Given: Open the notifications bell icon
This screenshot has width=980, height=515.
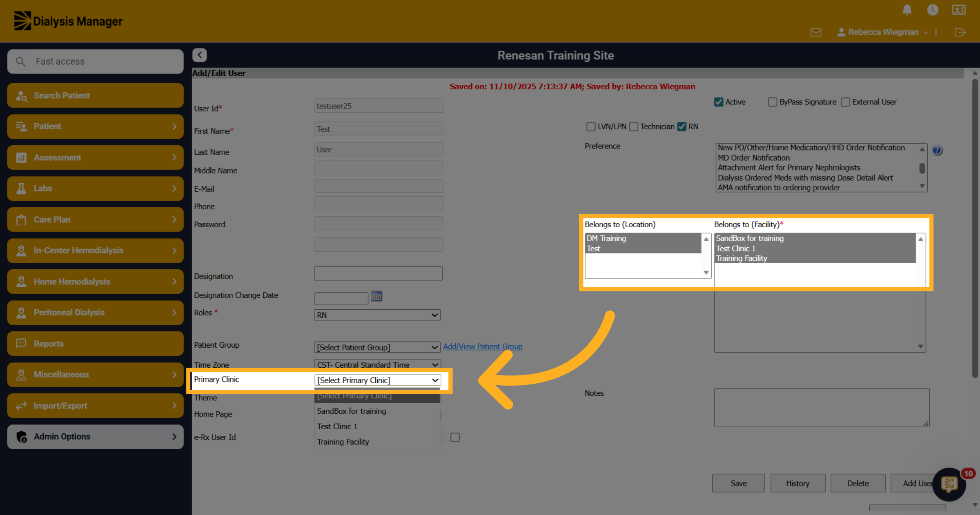Looking at the screenshot, I should click(907, 10).
